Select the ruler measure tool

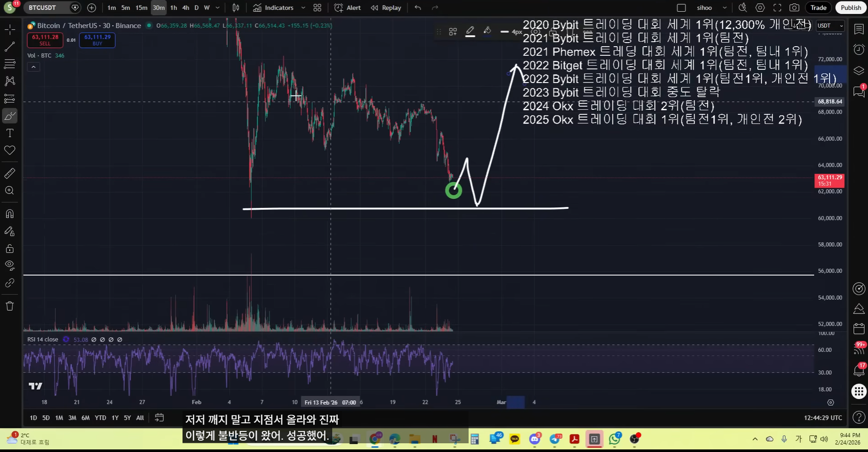click(x=10, y=173)
